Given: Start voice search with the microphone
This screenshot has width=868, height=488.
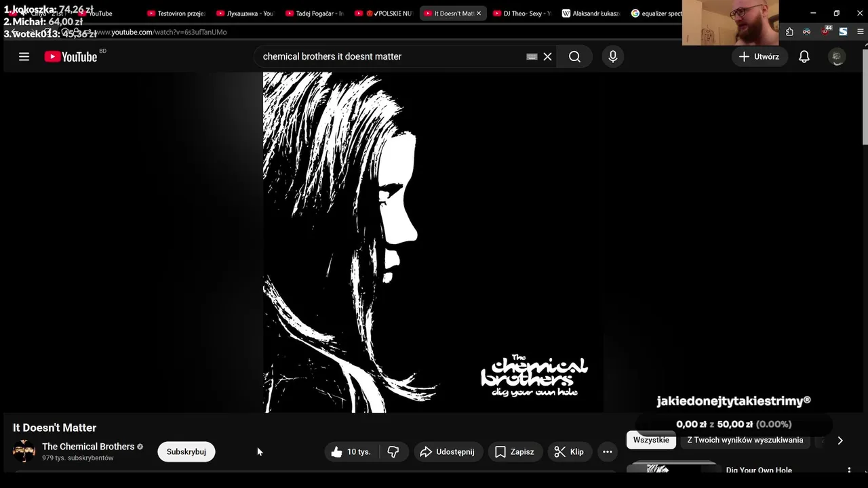Looking at the screenshot, I should point(612,57).
